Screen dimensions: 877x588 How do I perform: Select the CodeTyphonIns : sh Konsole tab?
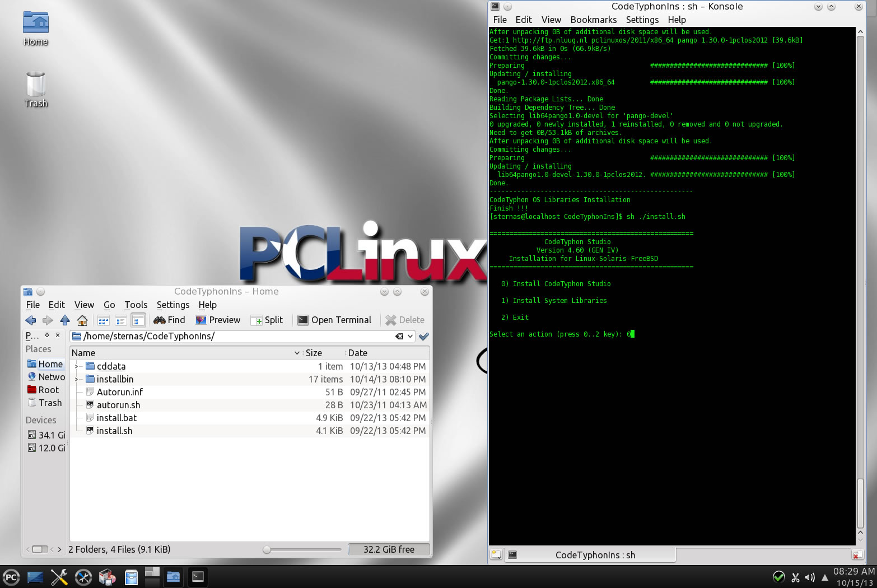coord(590,555)
